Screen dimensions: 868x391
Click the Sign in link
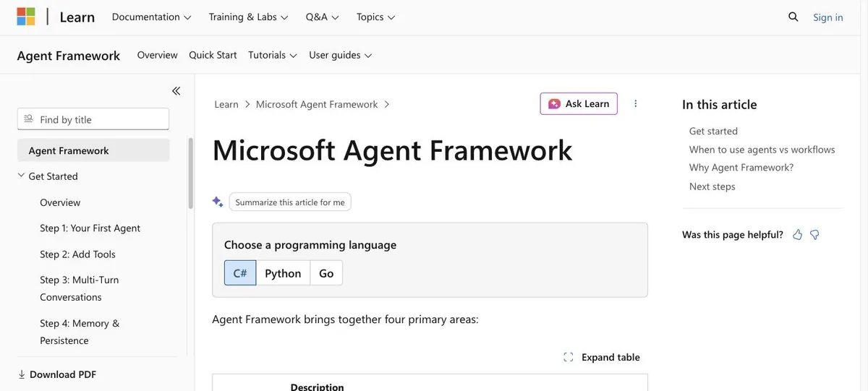coord(828,17)
